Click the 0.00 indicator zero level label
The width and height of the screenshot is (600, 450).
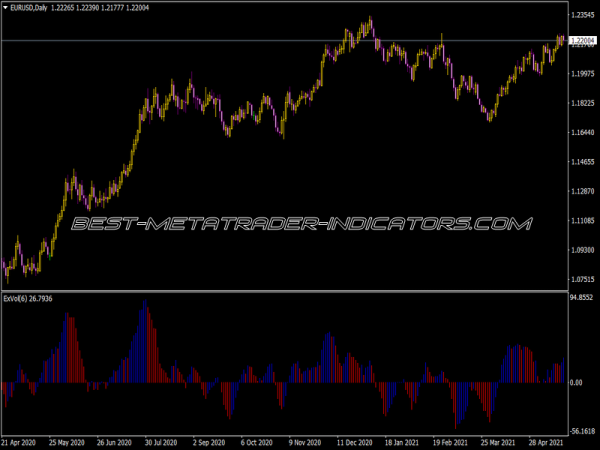click(x=575, y=382)
